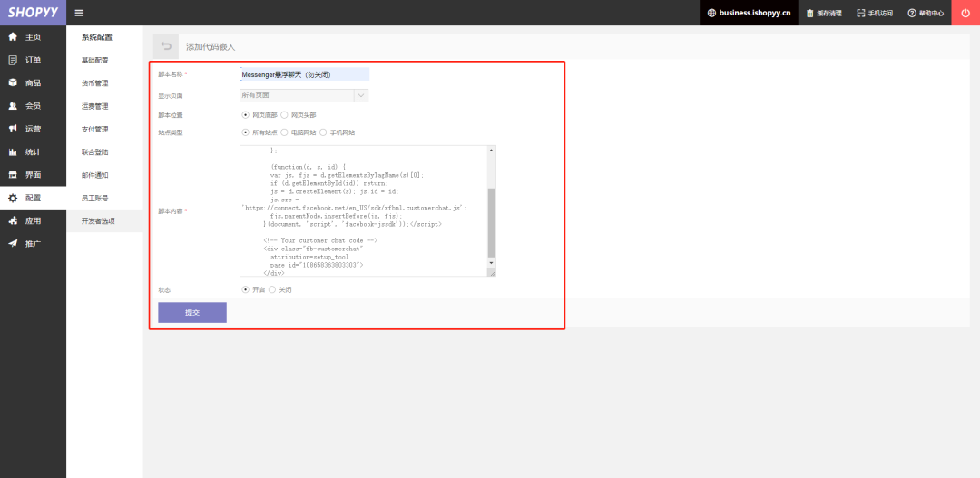Click the script content scrollbar thumb
Screen dimensions: 980x478
491,222
